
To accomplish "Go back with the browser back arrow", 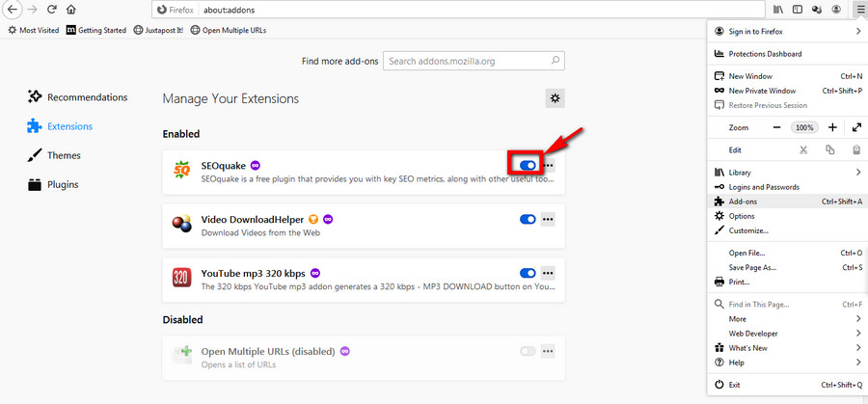I will [x=13, y=10].
